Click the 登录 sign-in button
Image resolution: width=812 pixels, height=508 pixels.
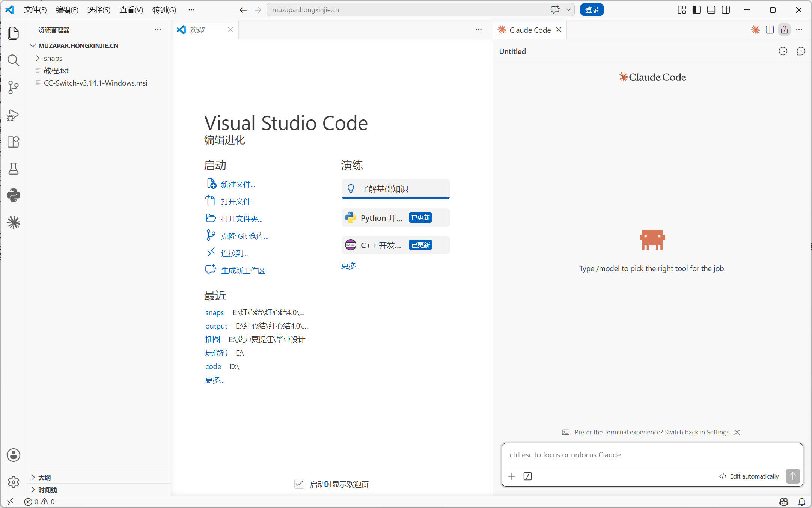[592, 10]
